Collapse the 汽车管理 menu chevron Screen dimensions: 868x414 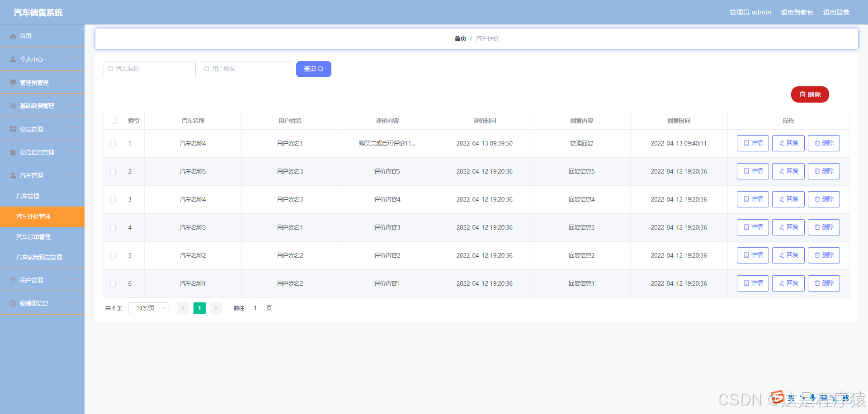[x=75, y=175]
